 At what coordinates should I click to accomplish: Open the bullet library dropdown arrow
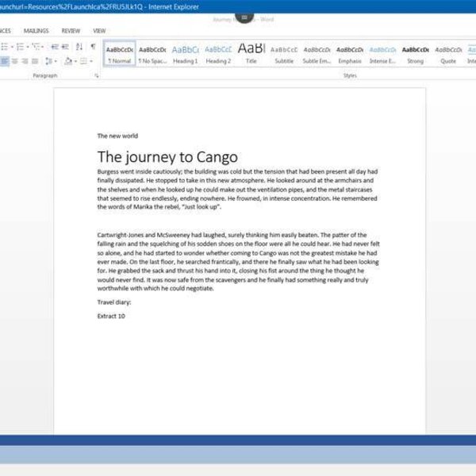tap(12, 47)
